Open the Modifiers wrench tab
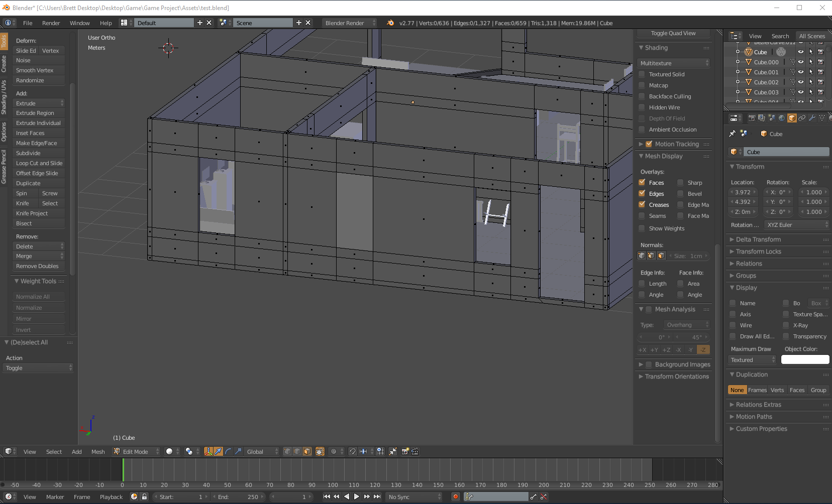Image resolution: width=832 pixels, height=504 pixels. (812, 118)
